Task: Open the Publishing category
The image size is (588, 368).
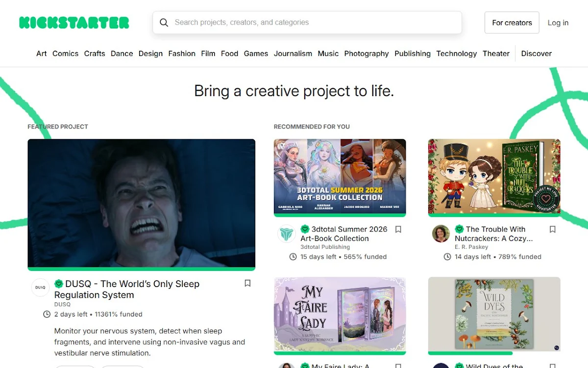Action: point(413,53)
